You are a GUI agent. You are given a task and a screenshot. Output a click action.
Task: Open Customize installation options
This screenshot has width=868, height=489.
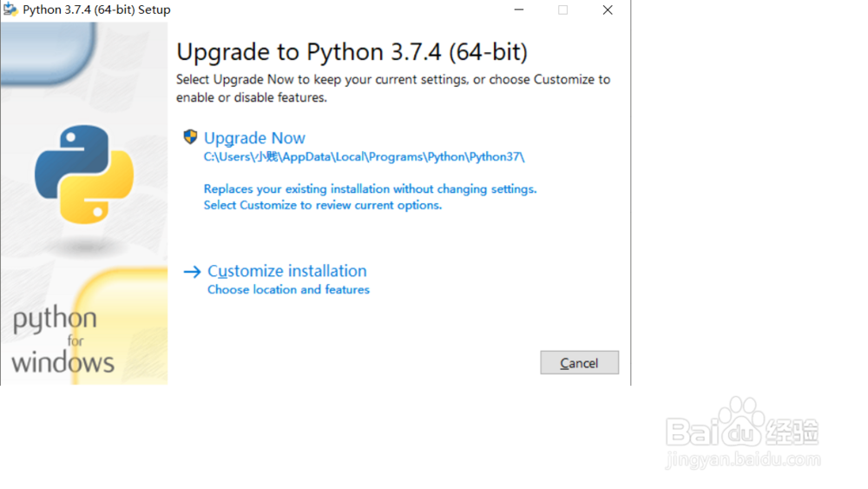pyautogui.click(x=286, y=271)
